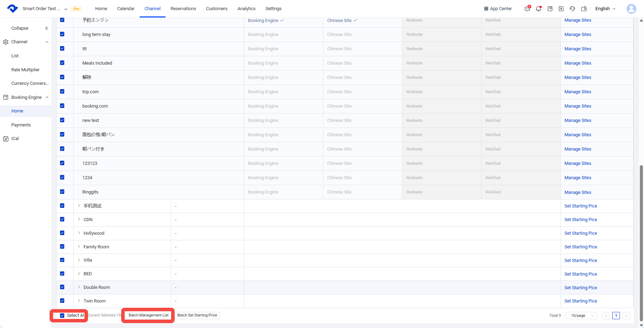This screenshot has height=328, width=644.
Task: Open the notifications bell icon
Action: click(539, 9)
